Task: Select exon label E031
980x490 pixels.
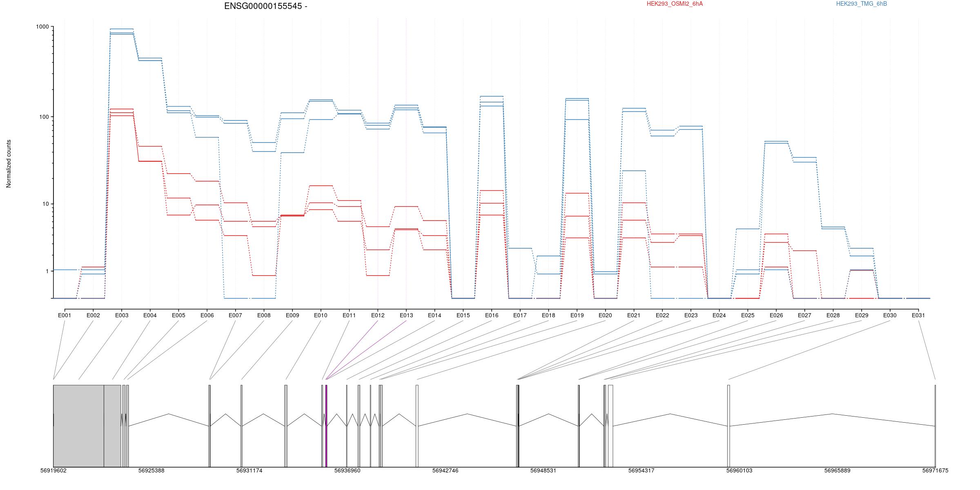Action: (918, 315)
